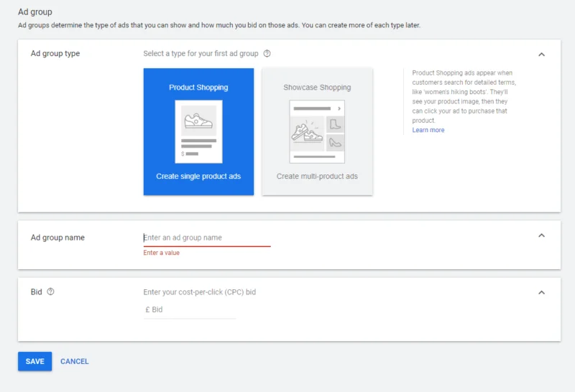Open the Learn more link
Image resolution: width=575 pixels, height=392 pixels.
point(428,130)
